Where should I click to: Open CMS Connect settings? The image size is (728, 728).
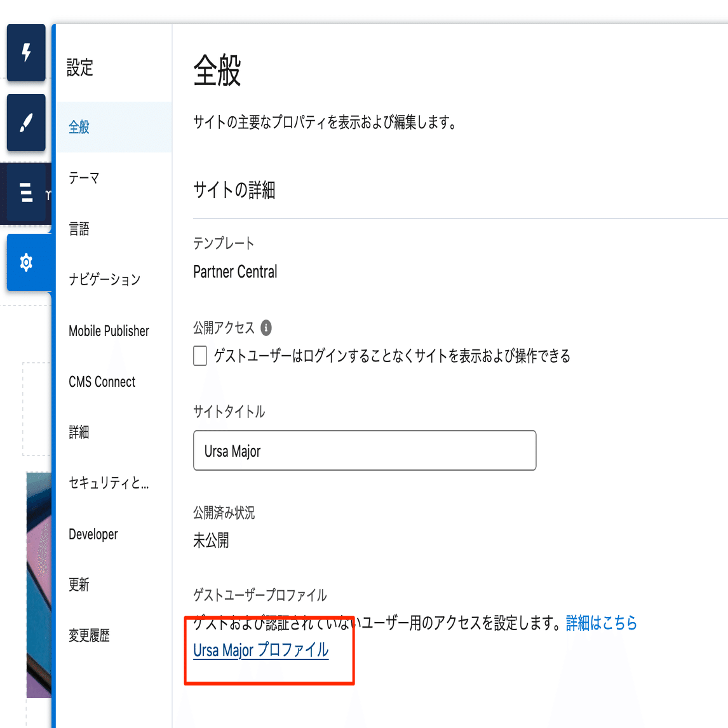coord(114,382)
